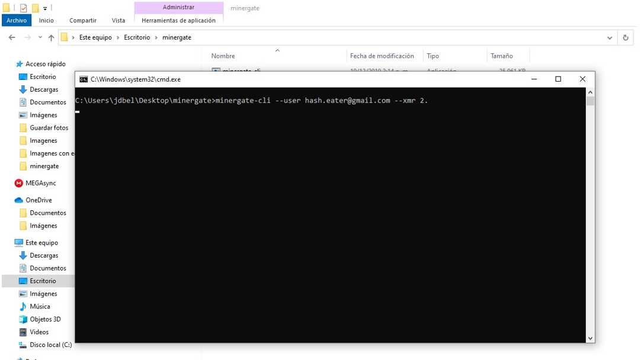Click the New Folder quick access toolbar icon
This screenshot has height=360, width=644.
35,8
